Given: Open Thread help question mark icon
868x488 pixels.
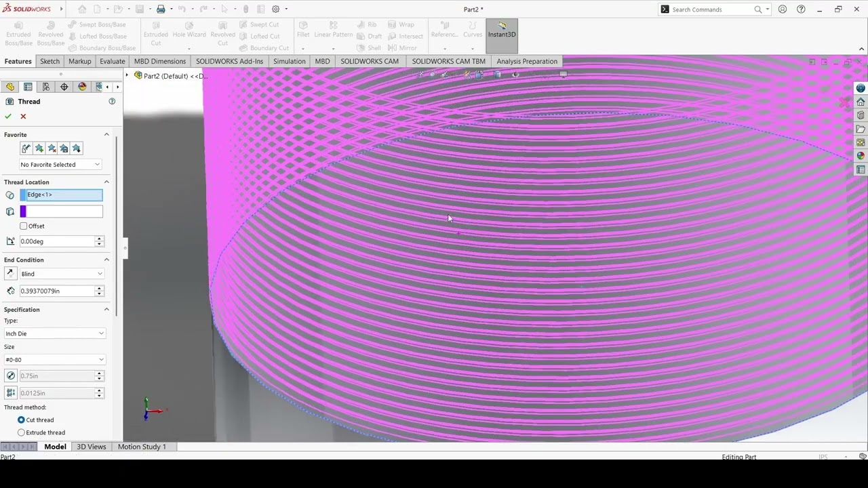Looking at the screenshot, I should click(112, 102).
